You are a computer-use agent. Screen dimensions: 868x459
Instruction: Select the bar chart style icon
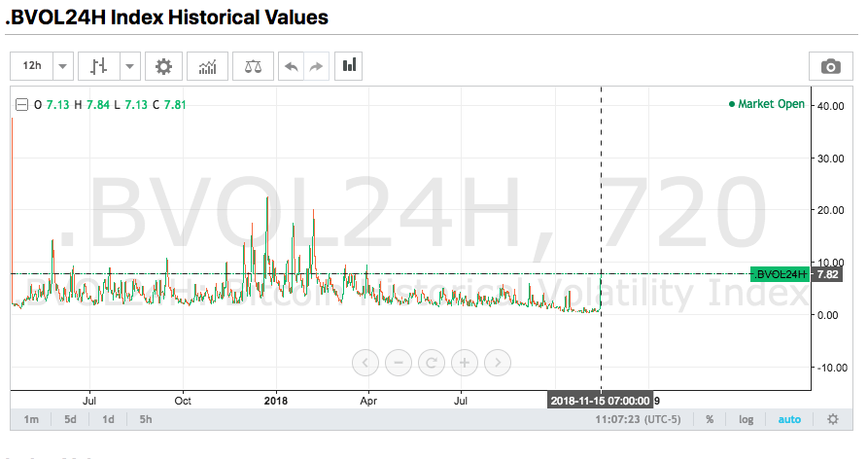98,66
